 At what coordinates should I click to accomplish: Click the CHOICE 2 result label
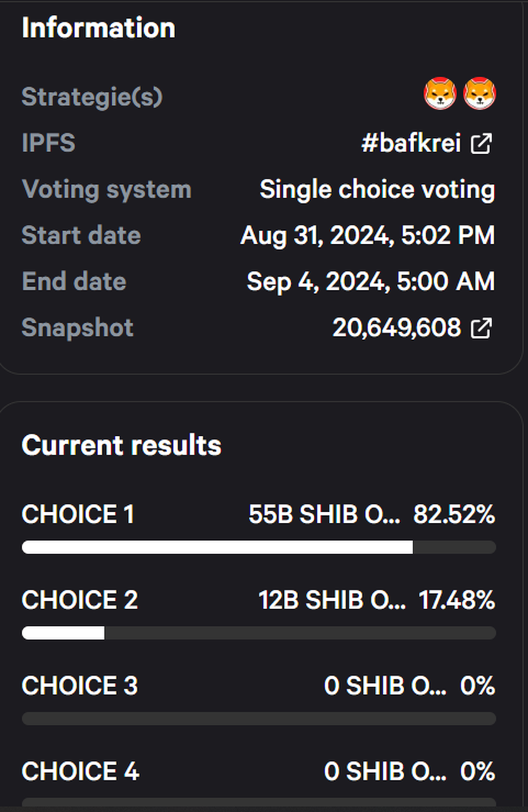tap(80, 601)
